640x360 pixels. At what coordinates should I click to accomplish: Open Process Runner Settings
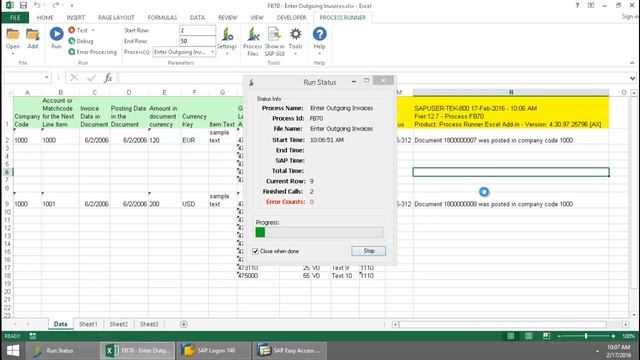point(227,40)
